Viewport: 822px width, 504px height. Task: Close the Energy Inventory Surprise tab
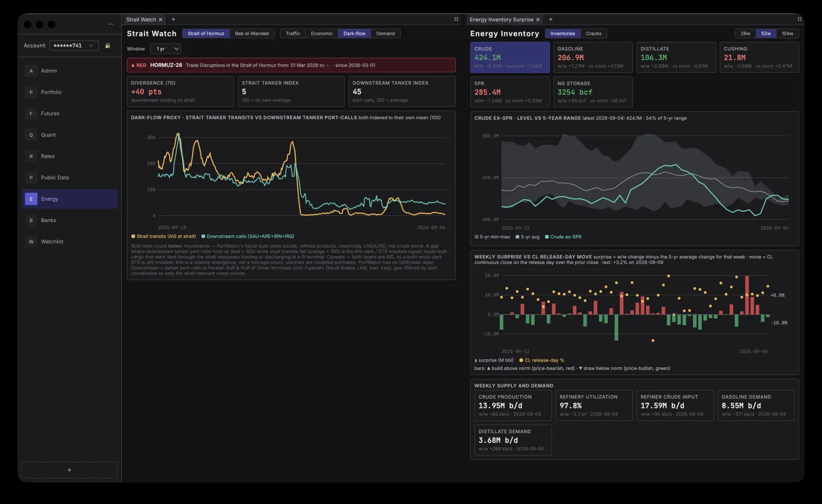(x=538, y=20)
